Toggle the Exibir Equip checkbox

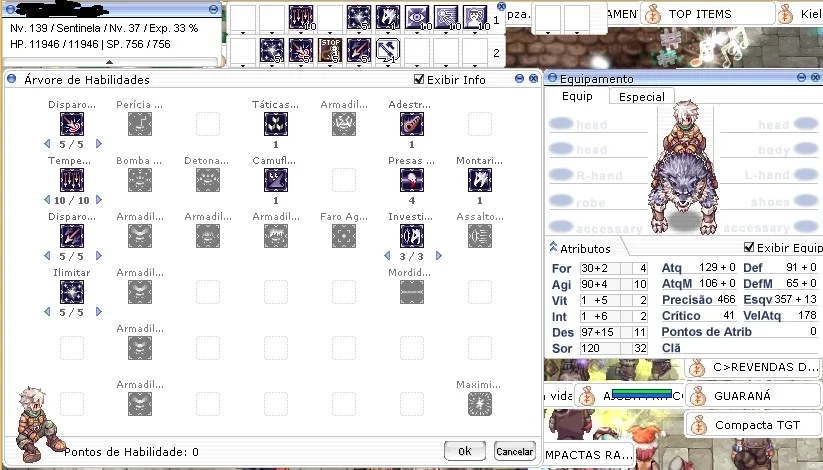pyautogui.click(x=749, y=247)
